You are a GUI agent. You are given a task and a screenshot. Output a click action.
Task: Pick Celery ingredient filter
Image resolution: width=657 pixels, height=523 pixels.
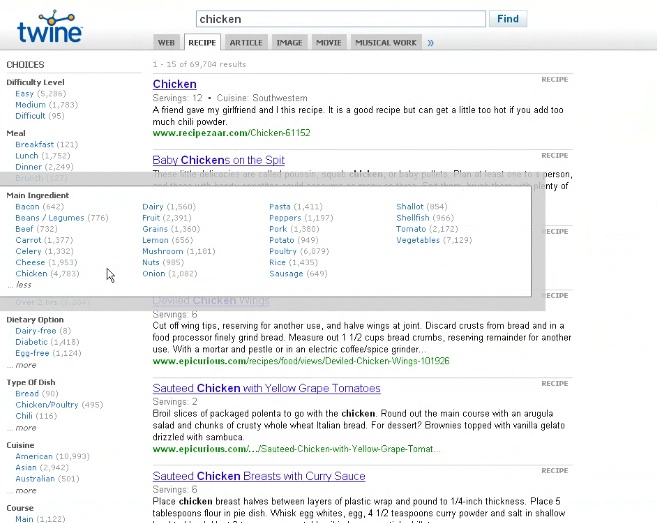(28, 251)
